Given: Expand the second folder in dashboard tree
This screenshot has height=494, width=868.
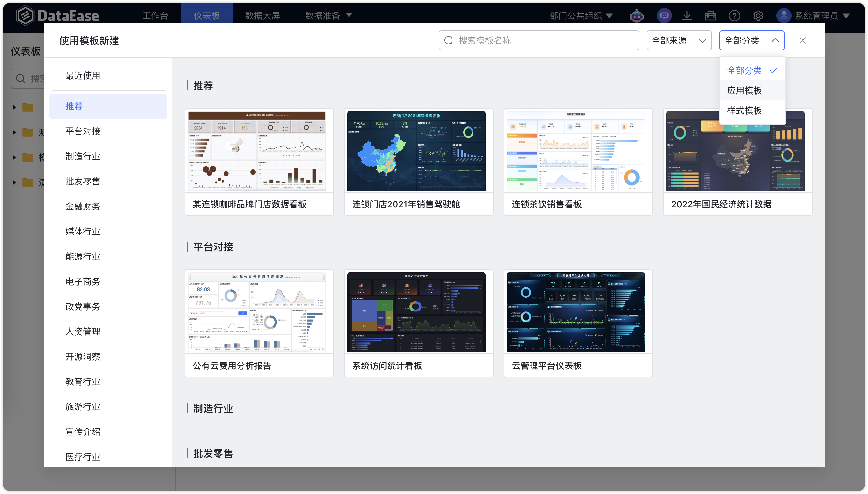Looking at the screenshot, I should point(14,132).
